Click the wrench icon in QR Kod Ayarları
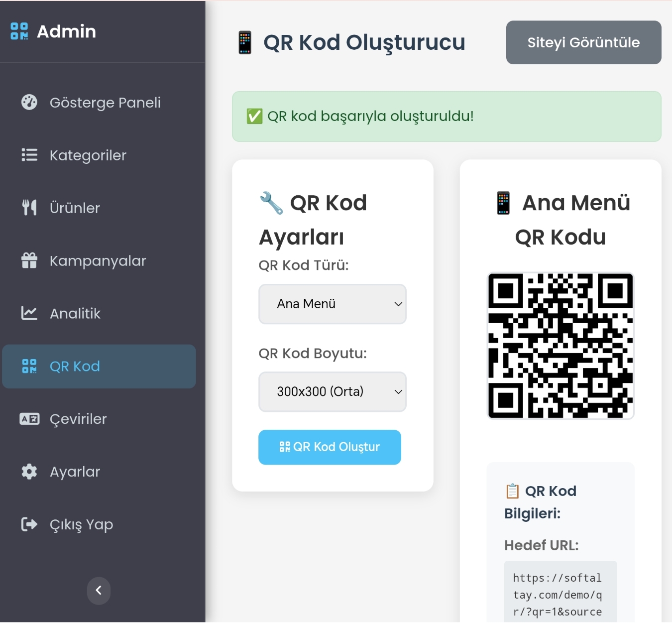The image size is (672, 623). [x=271, y=203]
